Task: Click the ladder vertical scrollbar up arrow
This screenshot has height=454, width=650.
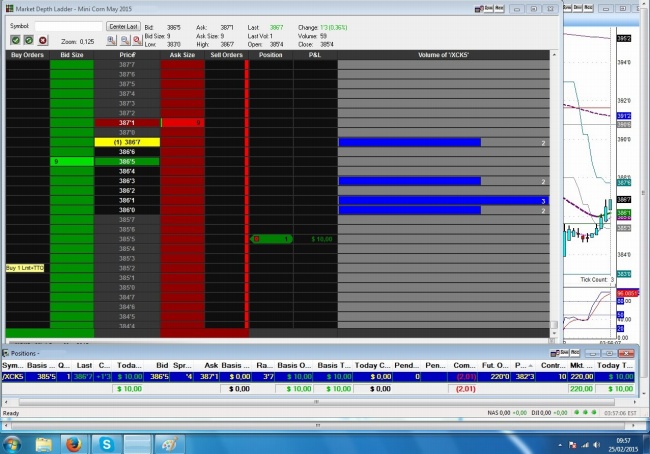Action: pyautogui.click(x=554, y=55)
